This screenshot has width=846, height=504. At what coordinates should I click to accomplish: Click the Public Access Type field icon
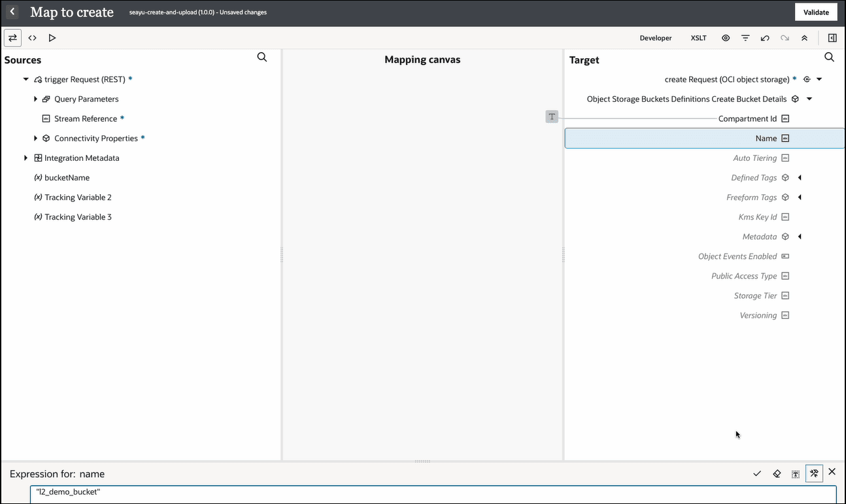pyautogui.click(x=786, y=276)
